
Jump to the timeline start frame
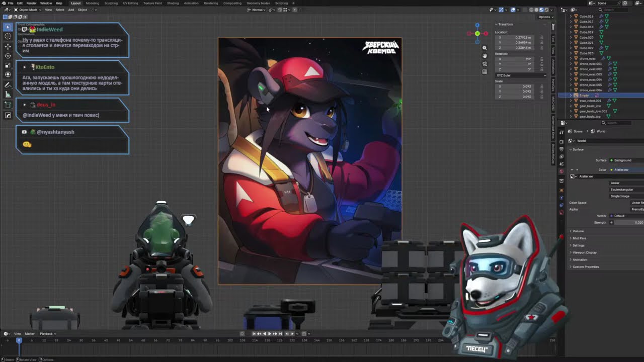tap(254, 333)
